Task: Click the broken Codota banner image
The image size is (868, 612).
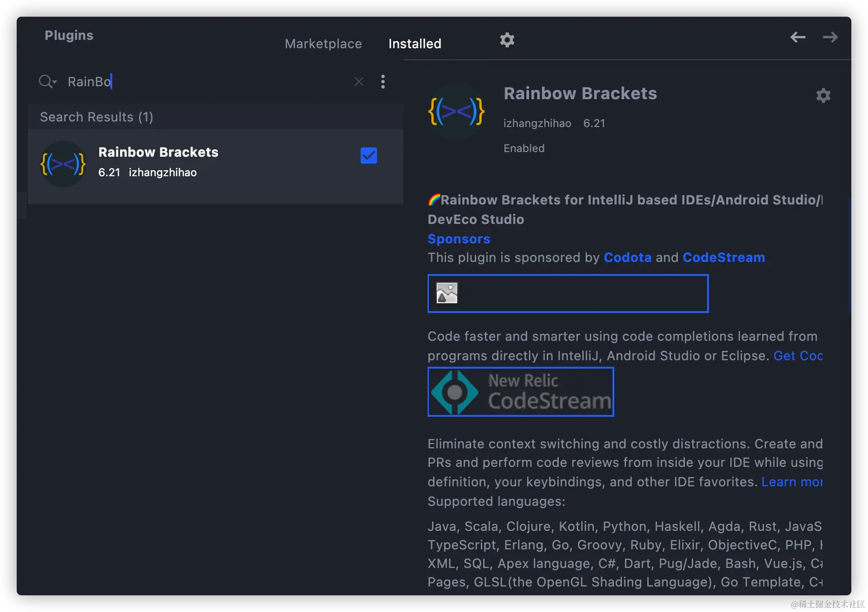Action: (x=568, y=293)
